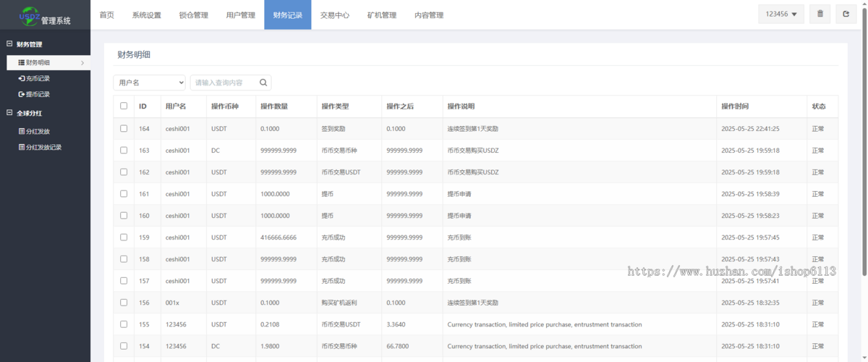The width and height of the screenshot is (868, 362).
Task: Open the 用户管理 tab
Action: [241, 14]
